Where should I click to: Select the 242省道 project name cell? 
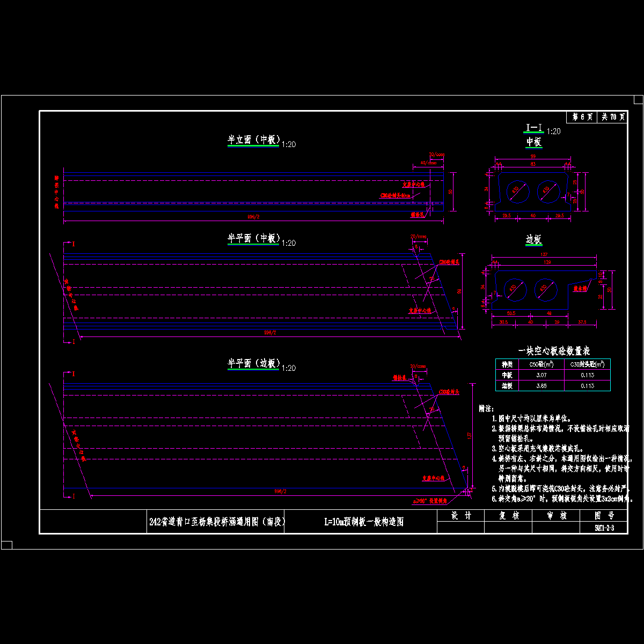click(216, 522)
